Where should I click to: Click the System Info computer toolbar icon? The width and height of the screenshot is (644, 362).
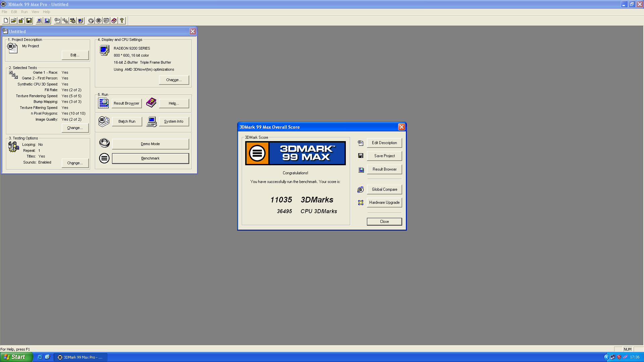(x=39, y=20)
